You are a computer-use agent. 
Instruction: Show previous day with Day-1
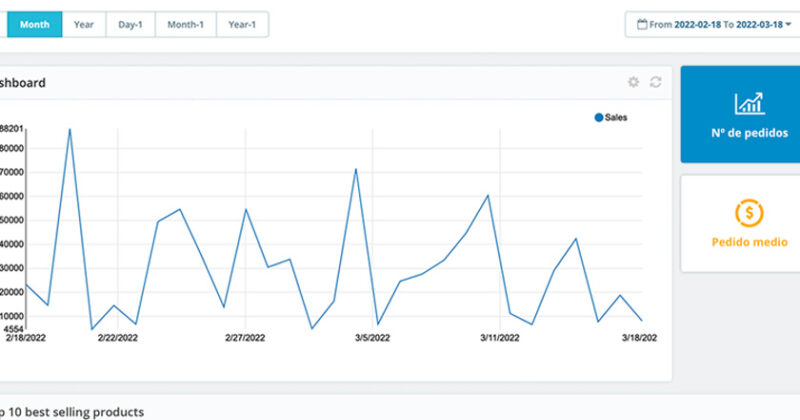130,24
